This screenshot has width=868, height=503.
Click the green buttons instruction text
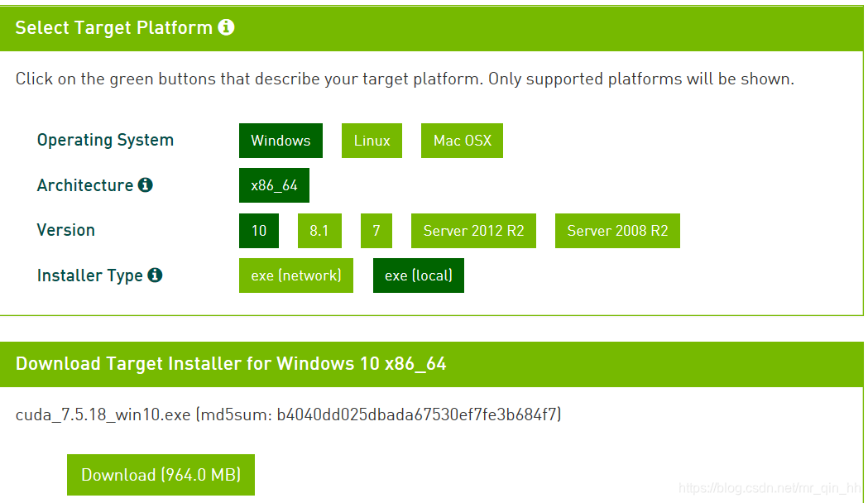pyautogui.click(x=405, y=79)
